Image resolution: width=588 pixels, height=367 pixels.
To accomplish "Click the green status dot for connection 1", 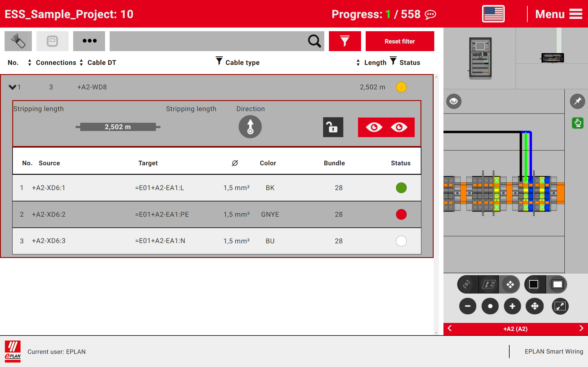I will 401,188.
